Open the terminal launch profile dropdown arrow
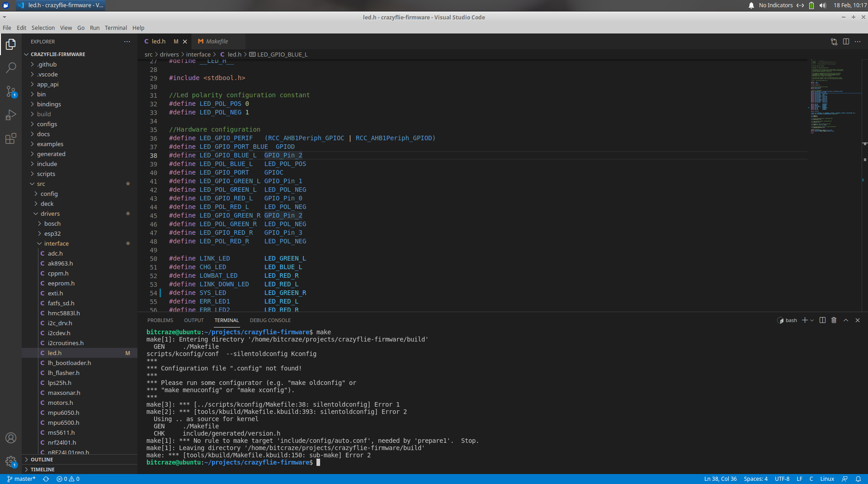The height and width of the screenshot is (484, 868). [812, 320]
